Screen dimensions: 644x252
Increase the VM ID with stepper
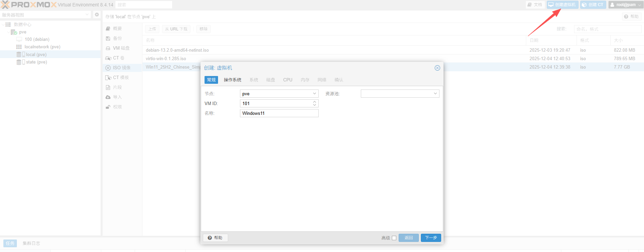(315, 102)
